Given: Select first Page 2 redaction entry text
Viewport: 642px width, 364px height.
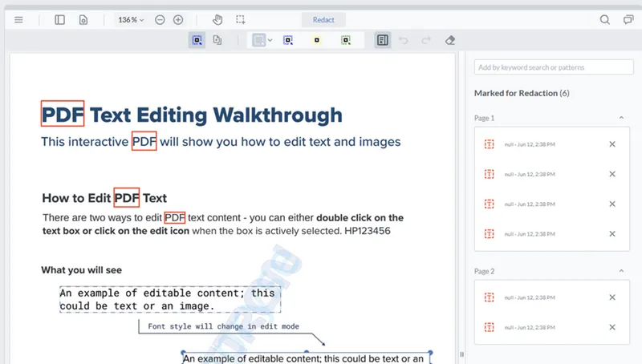Looking at the screenshot, I should (x=530, y=297).
